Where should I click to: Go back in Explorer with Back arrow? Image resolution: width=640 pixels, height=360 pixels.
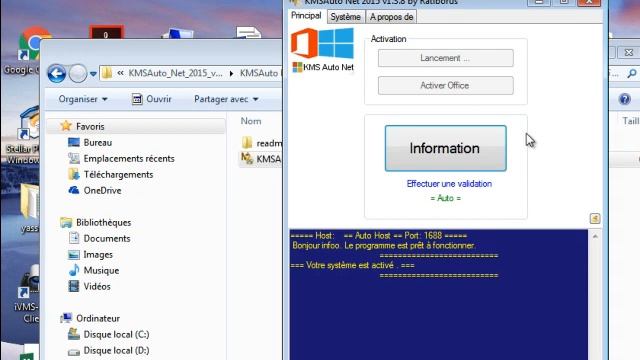(x=57, y=74)
